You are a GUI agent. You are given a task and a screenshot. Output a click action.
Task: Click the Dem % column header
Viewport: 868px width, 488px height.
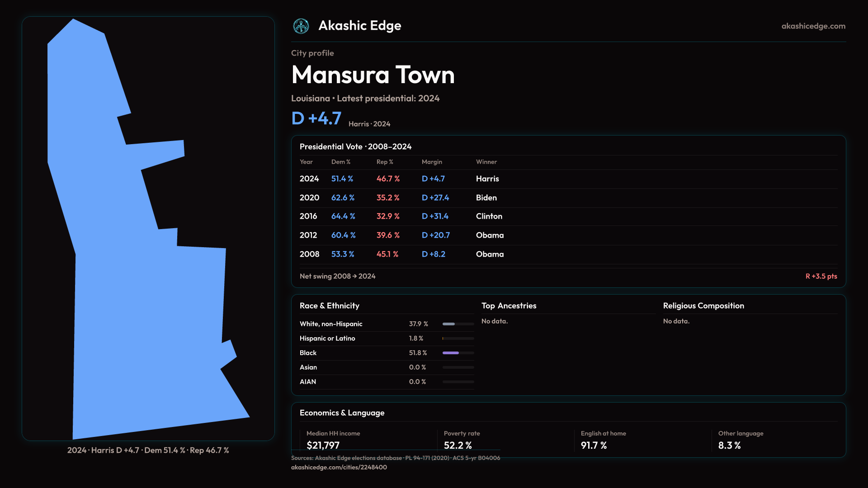[x=340, y=162]
